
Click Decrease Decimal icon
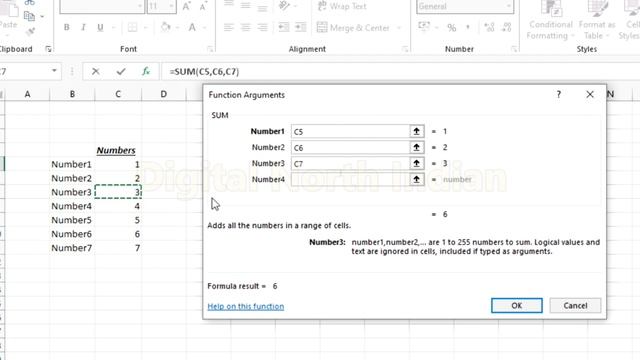pos(507,27)
